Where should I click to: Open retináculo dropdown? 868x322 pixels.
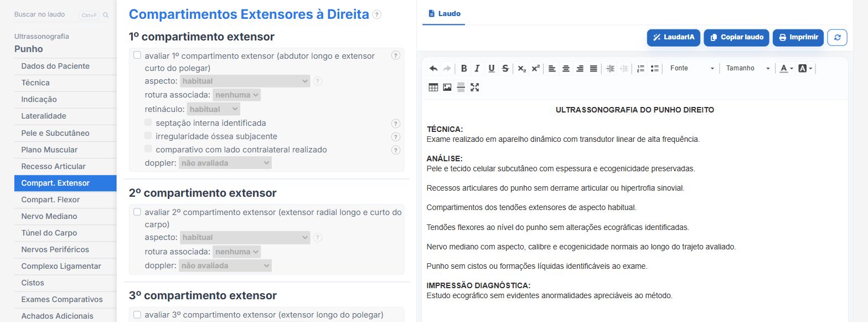pos(214,109)
